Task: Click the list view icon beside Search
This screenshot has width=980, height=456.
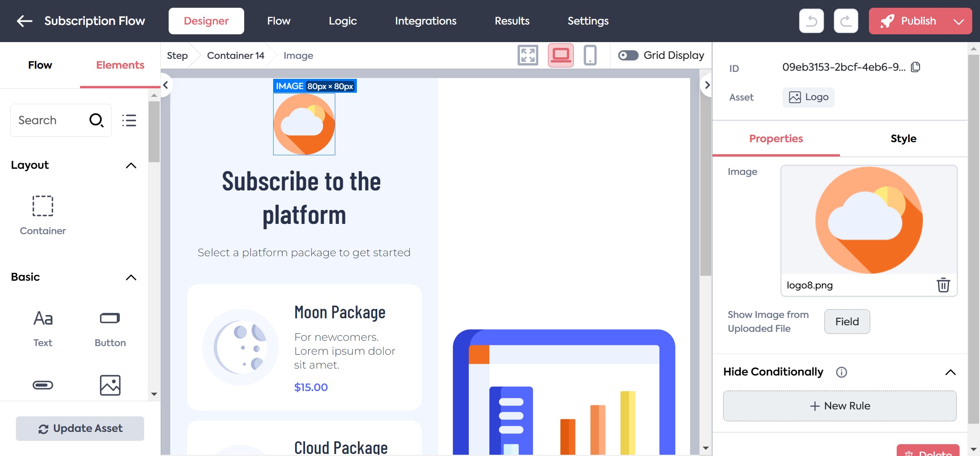Action: coord(129,120)
